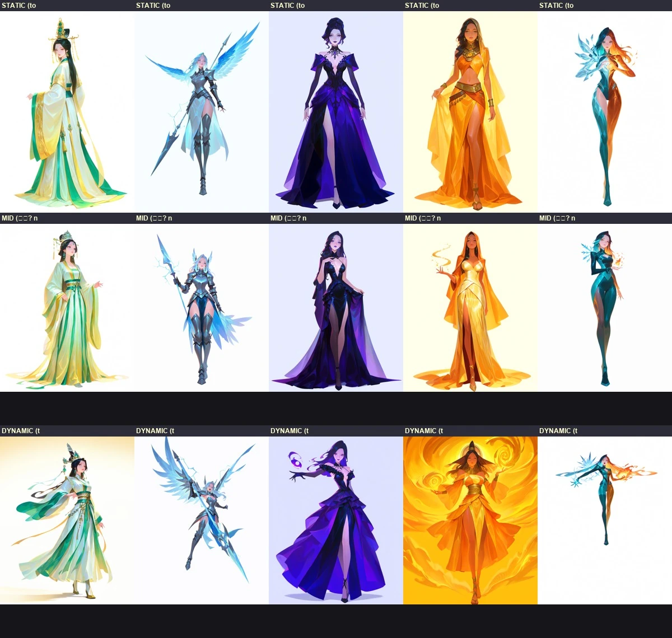672x638 pixels.
Task: Open static dark purple gown sorceress image
Action: (x=336, y=112)
